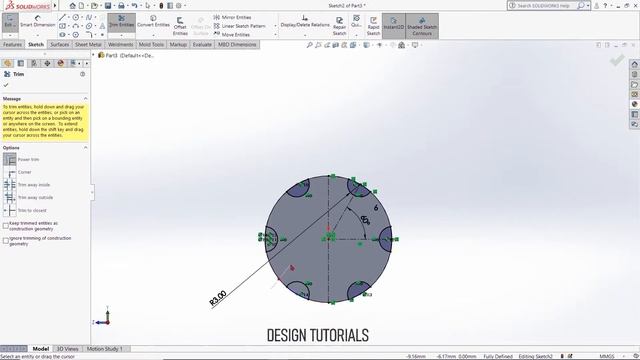The width and height of the screenshot is (640, 360).
Task: Switch to the 3D Views bottom tab
Action: [x=67, y=349]
